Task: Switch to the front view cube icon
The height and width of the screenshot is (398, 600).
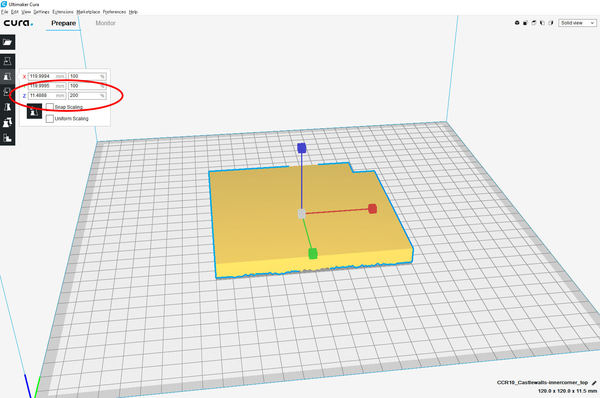Action: (x=525, y=23)
